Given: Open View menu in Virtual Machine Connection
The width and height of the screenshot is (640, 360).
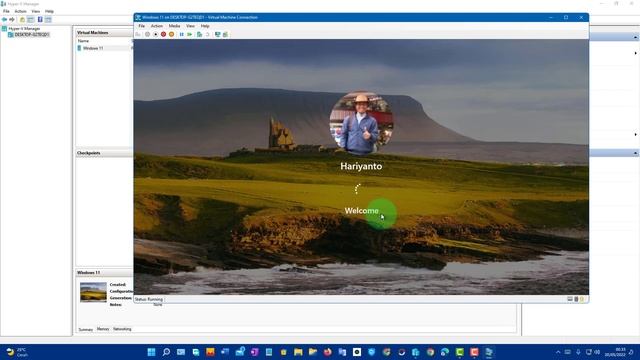Looking at the screenshot, I should 190,26.
